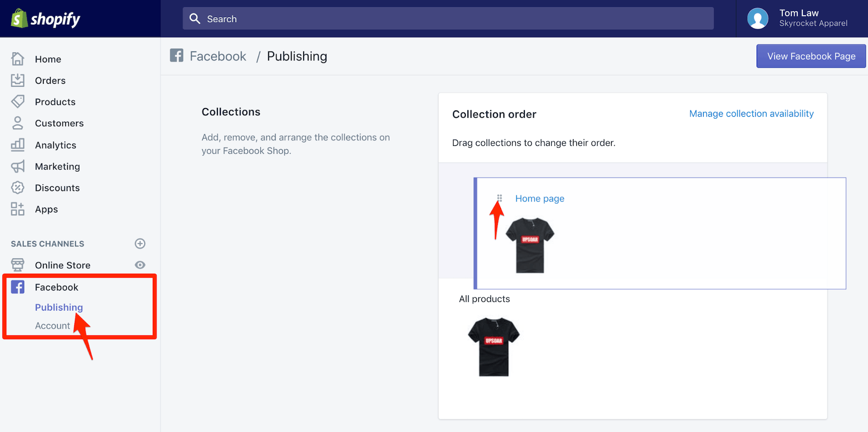Open Marketing via the megaphone icon
The height and width of the screenshot is (432, 868).
(18, 166)
